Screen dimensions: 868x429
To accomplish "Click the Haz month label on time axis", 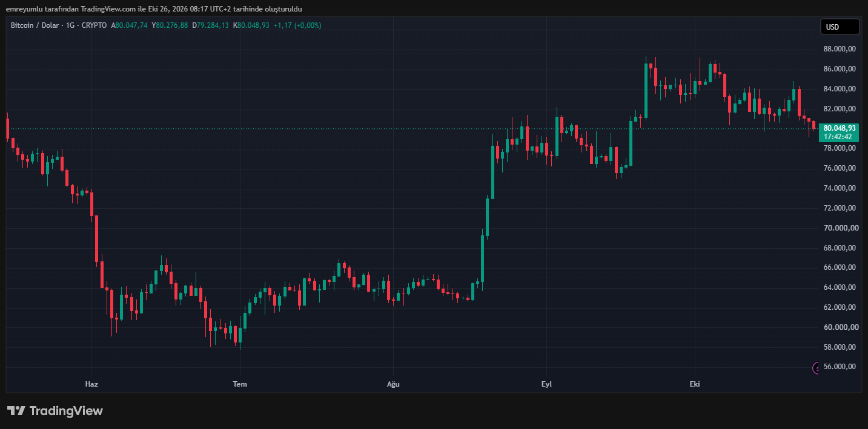I will (x=91, y=384).
